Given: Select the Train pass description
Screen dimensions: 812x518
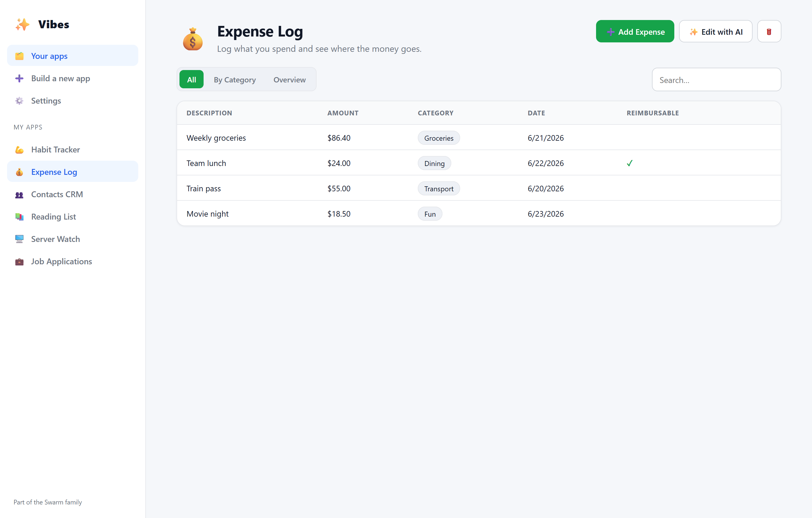Looking at the screenshot, I should 203,189.
